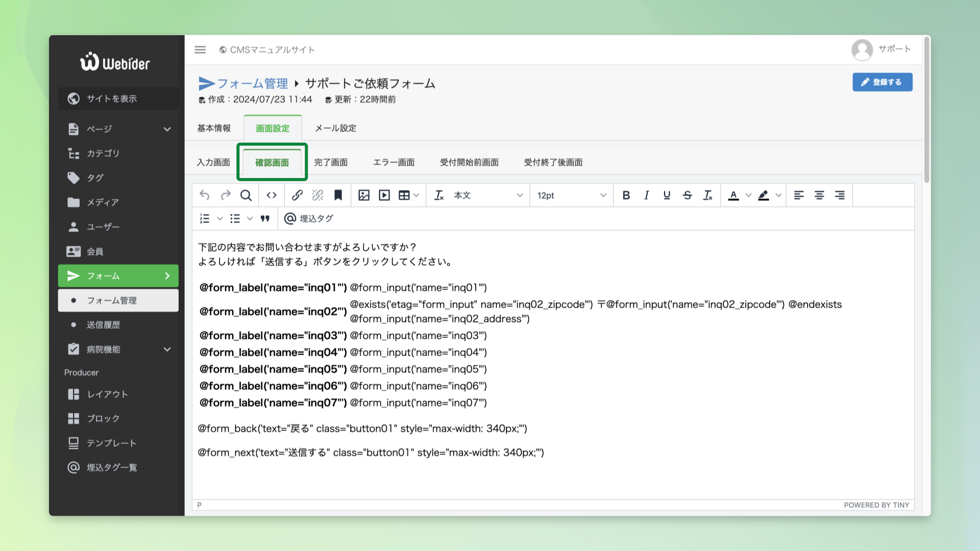Screen dimensions: 980x551
Task: Align text center
Action: [x=819, y=195]
